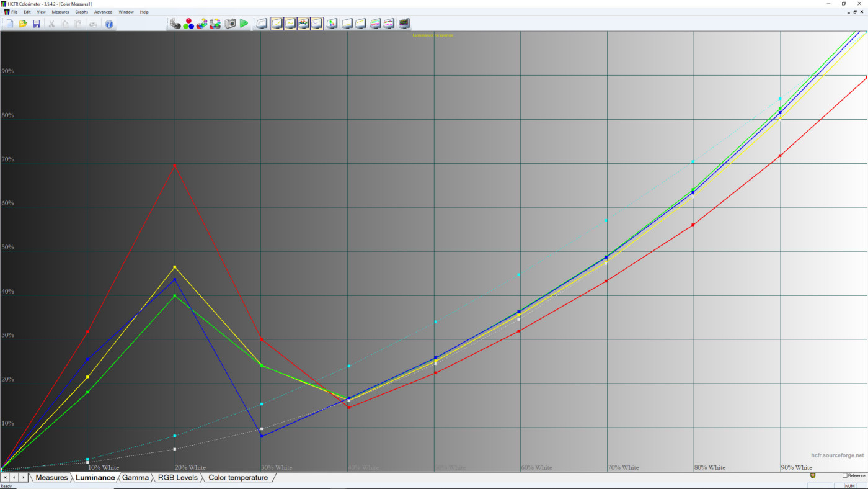Switch to the Color temperature tab
This screenshot has width=868, height=489.
pyautogui.click(x=238, y=478)
